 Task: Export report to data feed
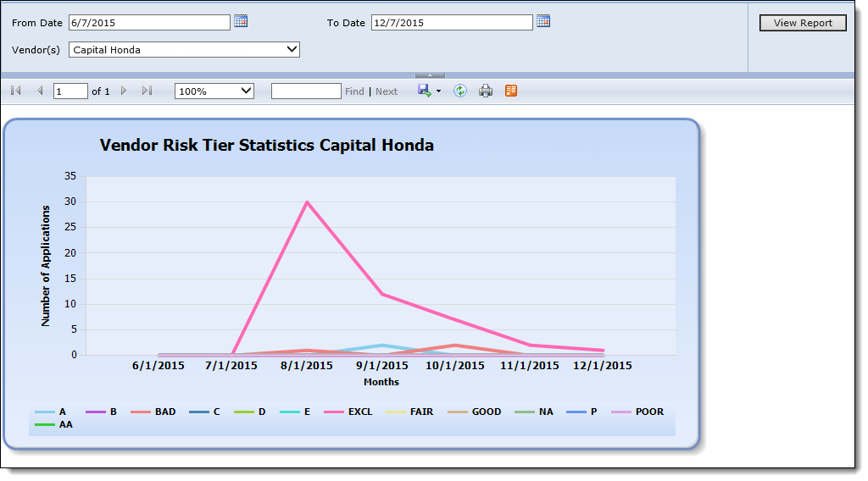tap(511, 91)
